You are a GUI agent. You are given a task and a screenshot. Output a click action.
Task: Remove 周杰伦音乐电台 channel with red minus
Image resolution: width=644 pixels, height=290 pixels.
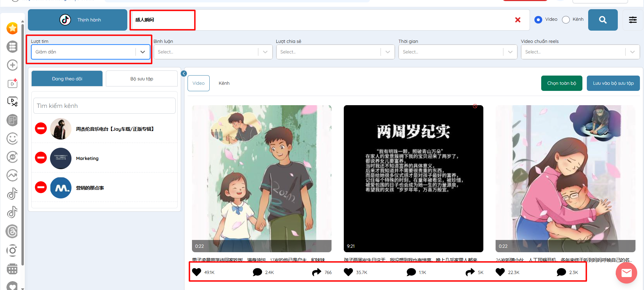coord(41,128)
